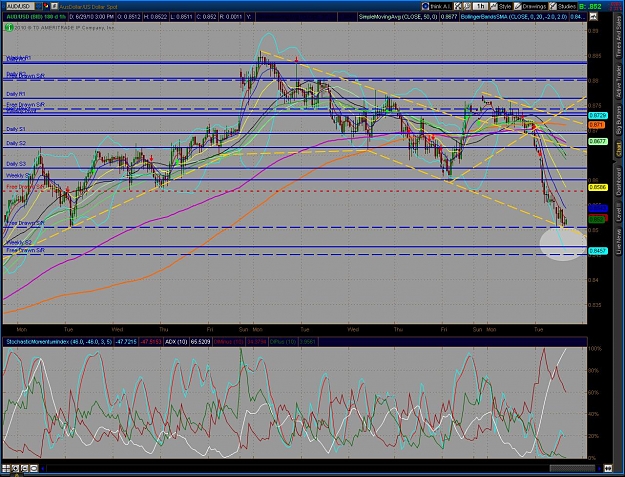Switch to the Big Buttons tab
Image resolution: width=625 pixels, height=477 pixels.
pyautogui.click(x=619, y=122)
